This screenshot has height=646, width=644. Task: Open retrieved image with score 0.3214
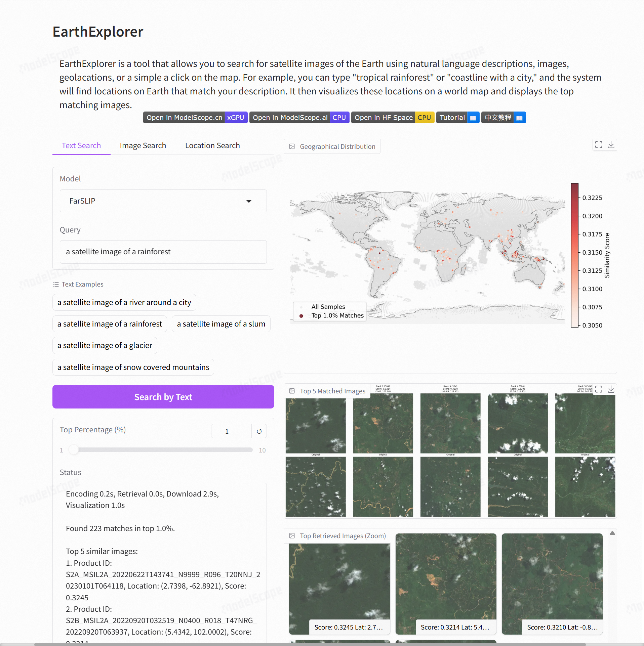click(x=446, y=583)
